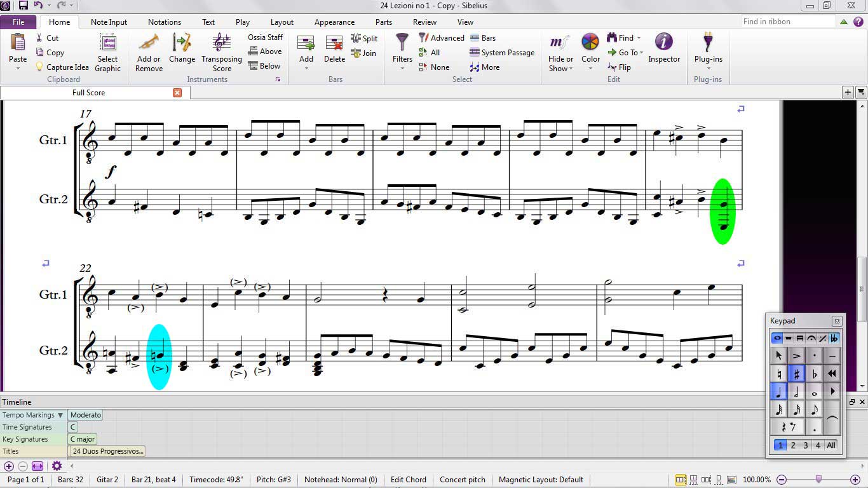Open Add or Remove instruments trumpet icon
This screenshot has width=868, height=488.
pos(149,43)
